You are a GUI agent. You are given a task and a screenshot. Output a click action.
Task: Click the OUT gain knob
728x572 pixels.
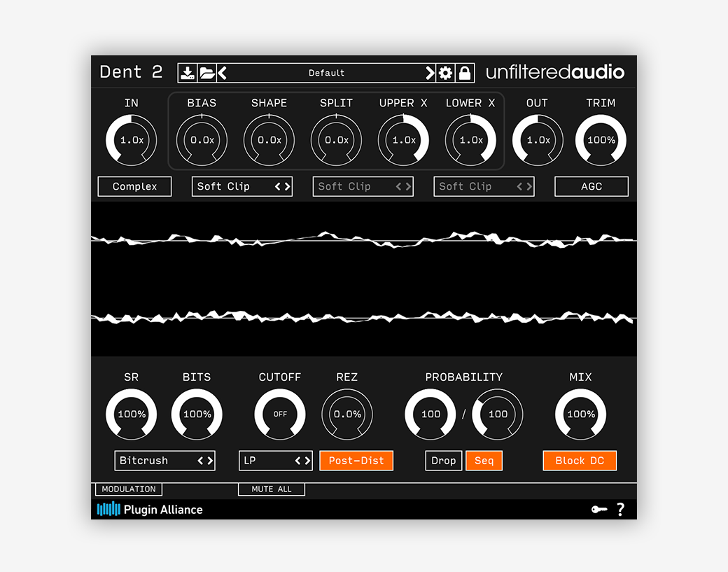point(538,140)
